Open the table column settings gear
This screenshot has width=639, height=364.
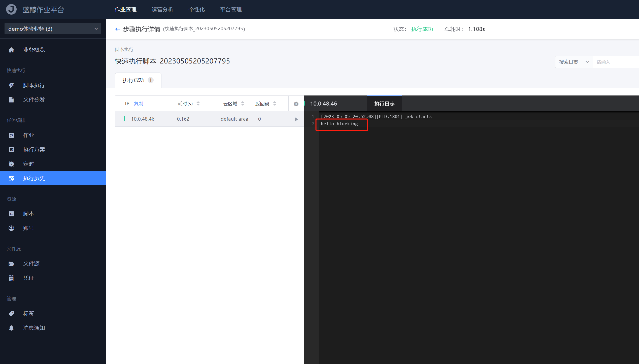pyautogui.click(x=296, y=104)
